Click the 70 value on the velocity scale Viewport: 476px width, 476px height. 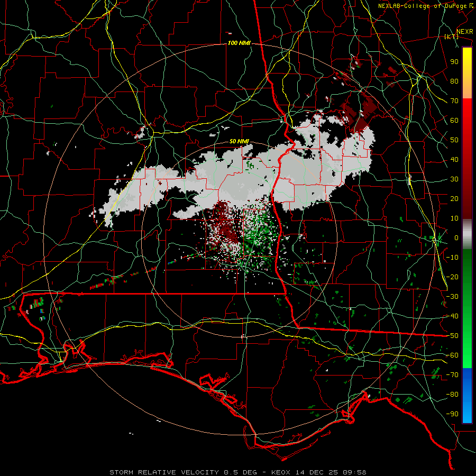(454, 101)
